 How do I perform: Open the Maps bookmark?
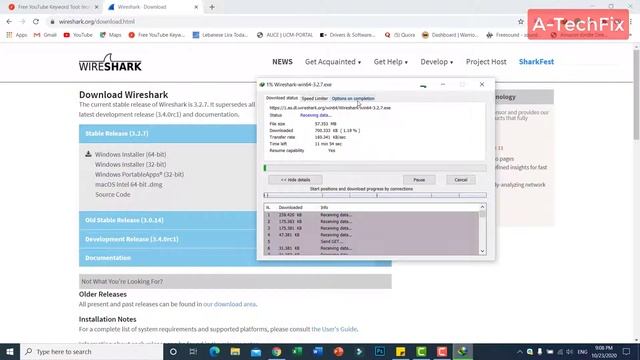coord(111,35)
